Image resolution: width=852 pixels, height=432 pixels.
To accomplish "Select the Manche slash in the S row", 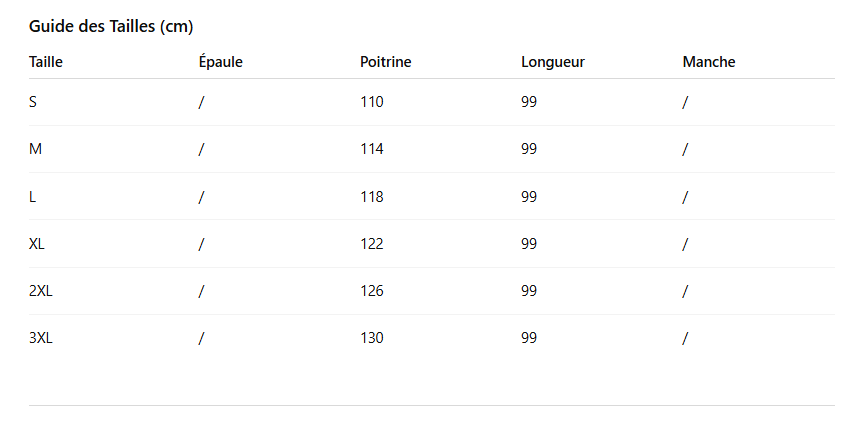I will (x=685, y=102).
